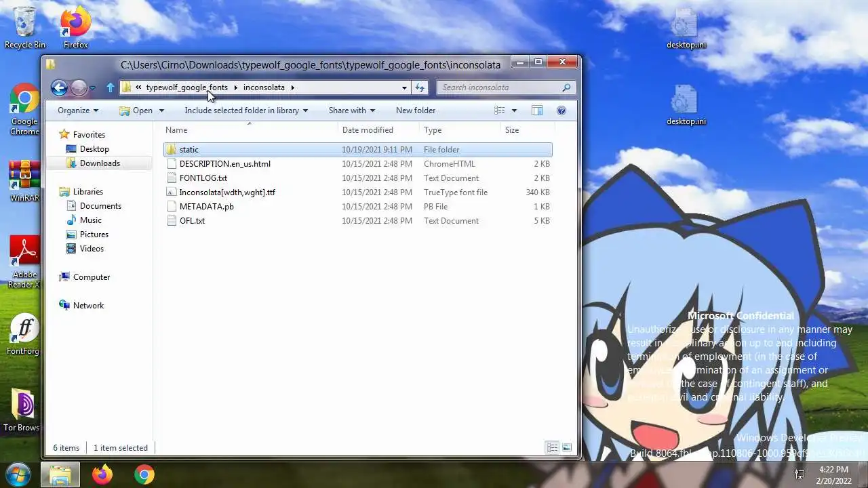Open Adobe Reader desktop shortcut

coord(24,262)
